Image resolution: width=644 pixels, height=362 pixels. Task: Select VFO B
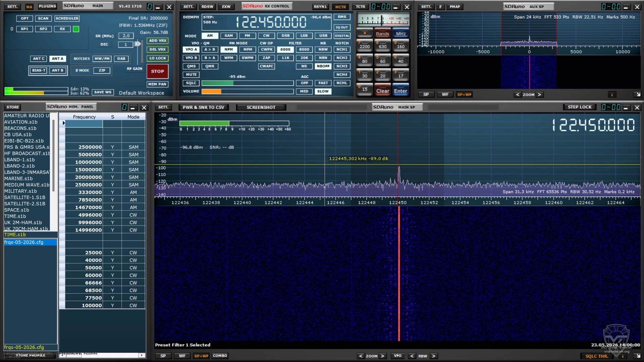(x=191, y=58)
